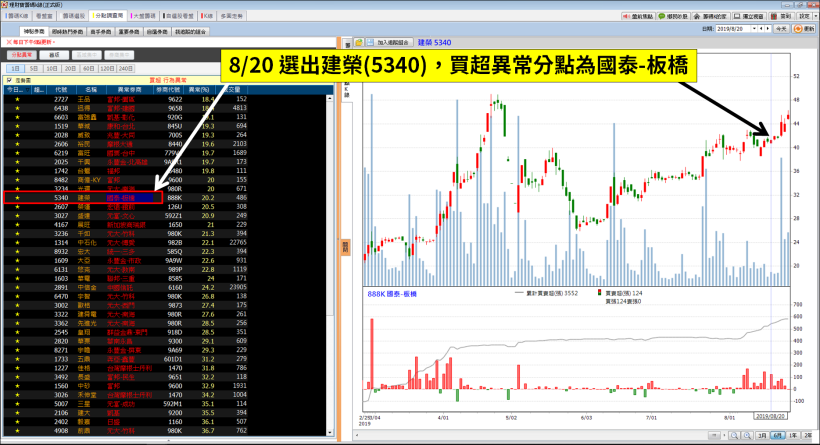
Task: Switch chart range to 3月
Action: (762, 436)
